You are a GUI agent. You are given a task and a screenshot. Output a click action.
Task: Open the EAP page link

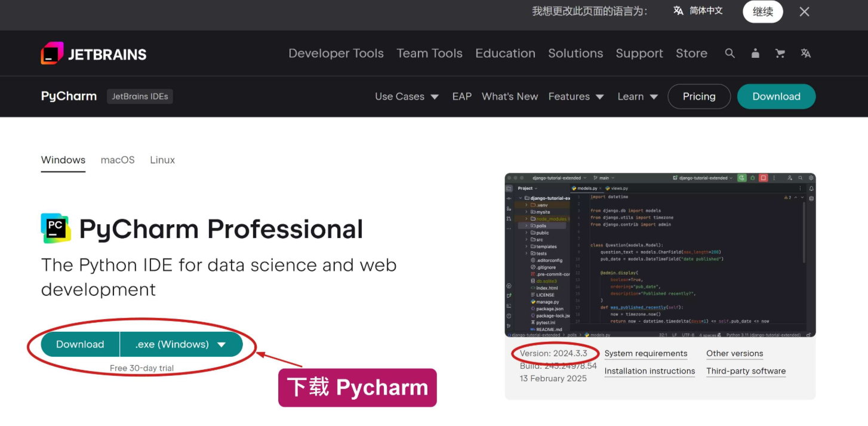(x=462, y=97)
